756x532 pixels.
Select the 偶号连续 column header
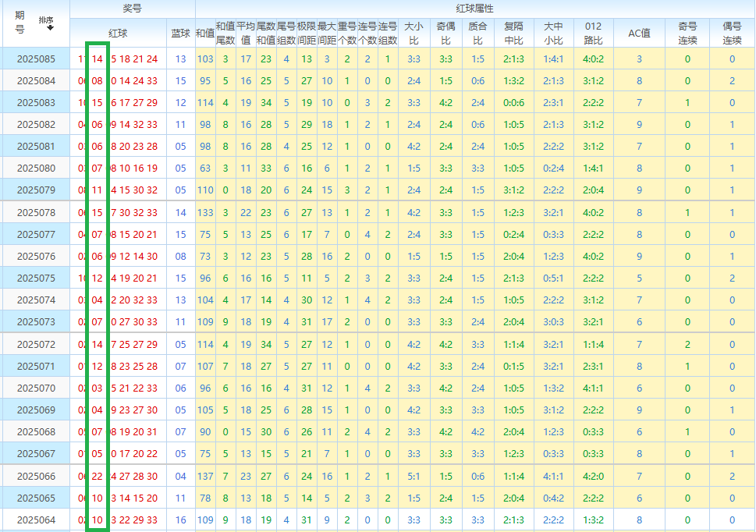click(x=732, y=33)
